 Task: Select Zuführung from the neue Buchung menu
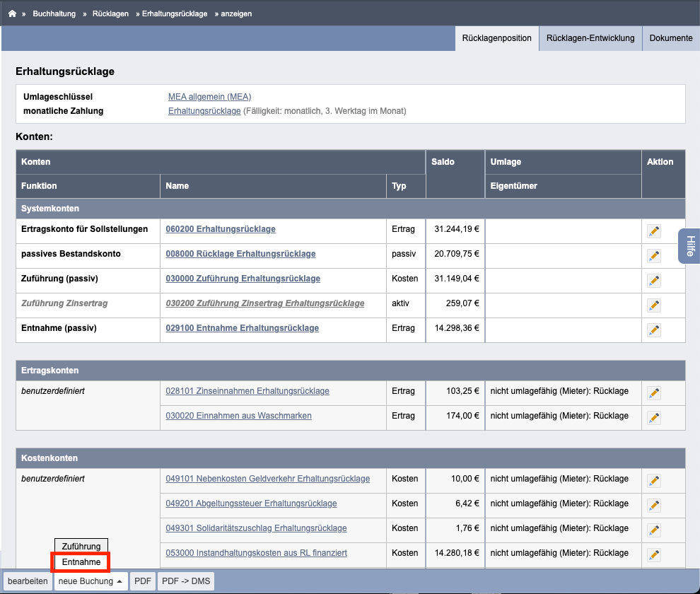point(81,546)
